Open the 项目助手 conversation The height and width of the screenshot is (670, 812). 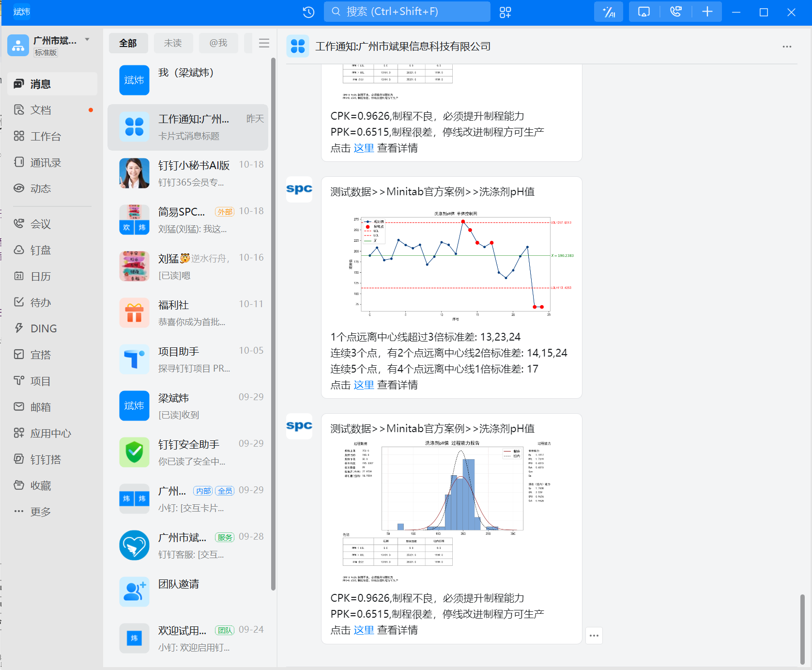pos(188,359)
